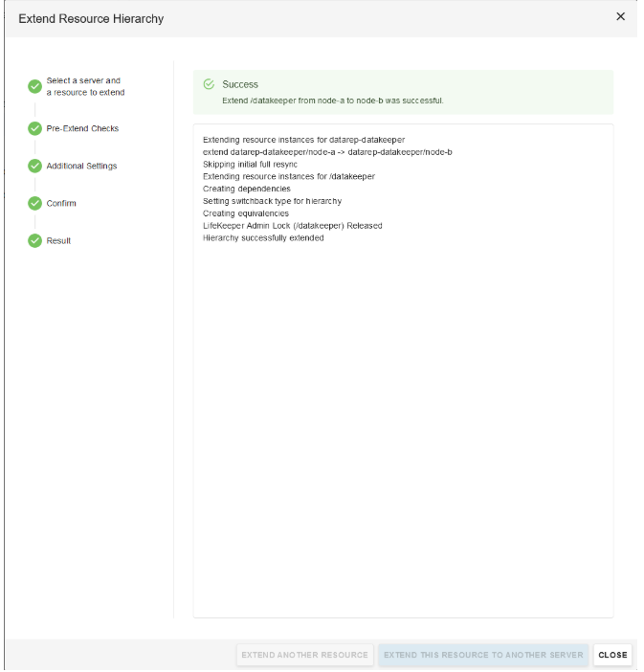This screenshot has width=644, height=672.
Task: Click the Extend Resource Hierarchy dialog title
Action: 91,19
